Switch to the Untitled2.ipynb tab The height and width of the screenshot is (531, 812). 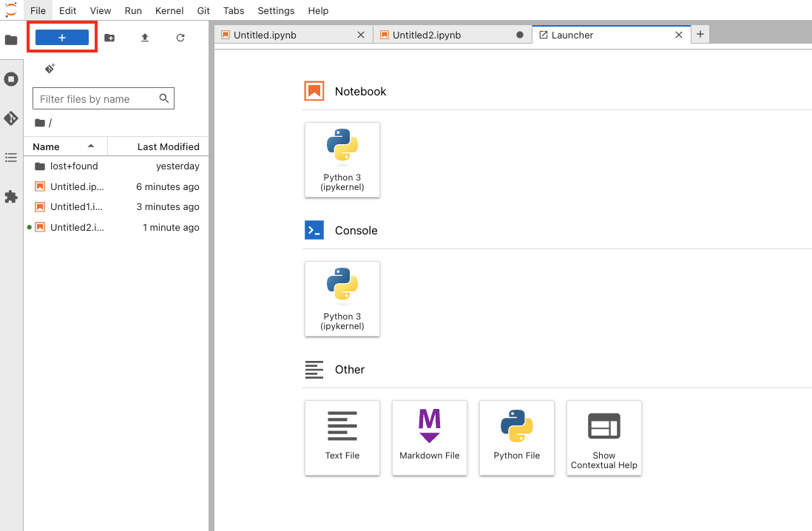(x=426, y=35)
